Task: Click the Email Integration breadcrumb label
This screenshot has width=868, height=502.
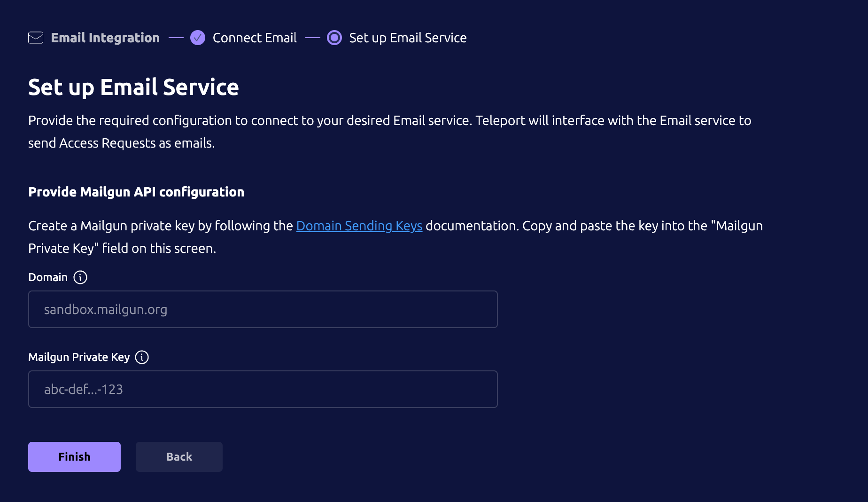Action: pyautogui.click(x=105, y=38)
